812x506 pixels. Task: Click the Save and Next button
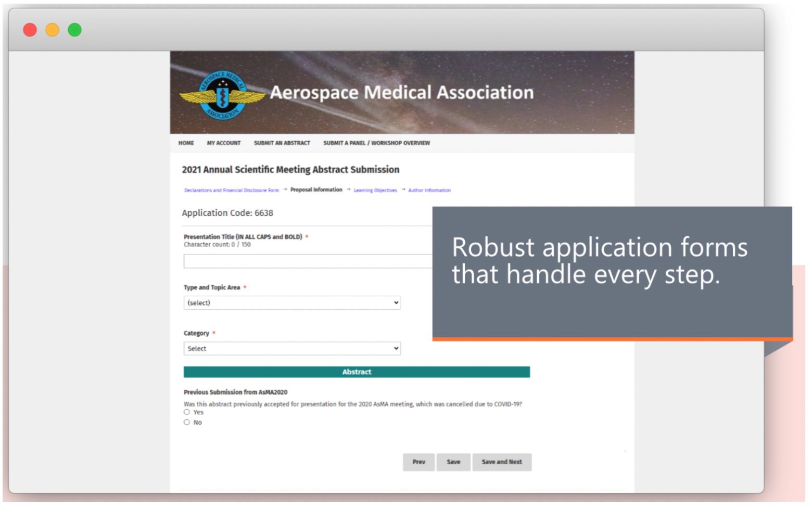point(502,462)
